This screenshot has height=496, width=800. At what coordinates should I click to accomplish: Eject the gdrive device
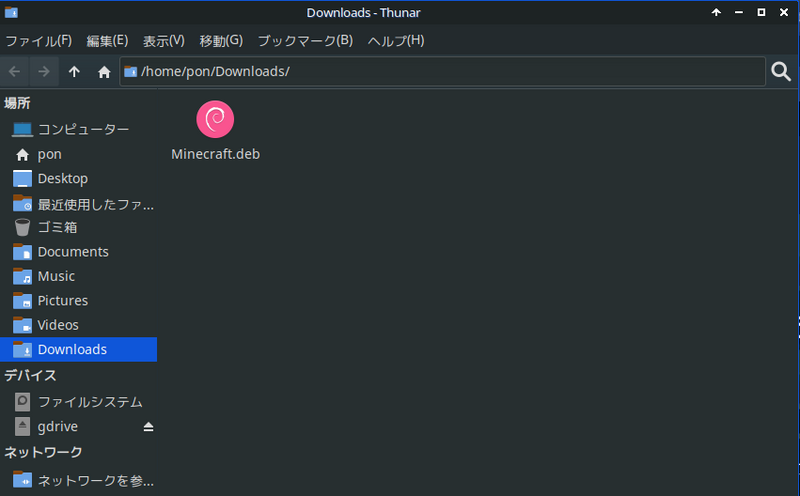[148, 427]
